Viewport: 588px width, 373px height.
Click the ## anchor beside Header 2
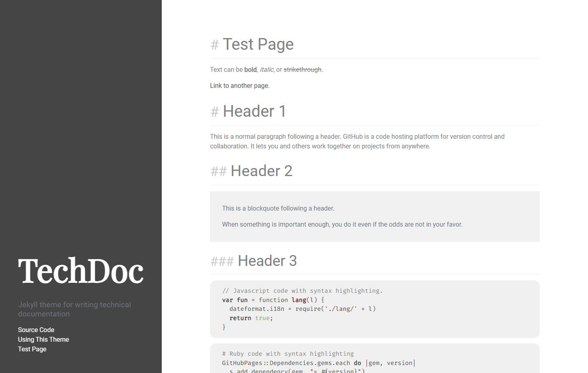pyautogui.click(x=218, y=171)
